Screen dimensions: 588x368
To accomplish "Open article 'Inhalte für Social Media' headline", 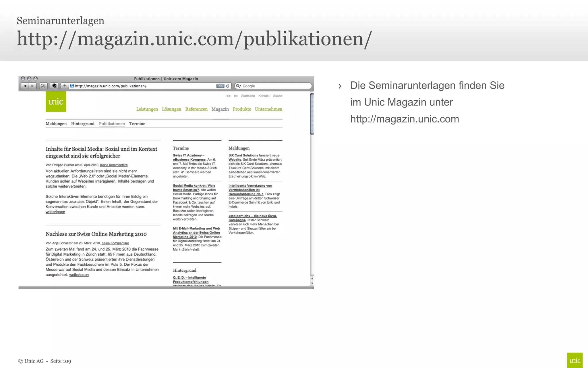I will pos(101,152).
